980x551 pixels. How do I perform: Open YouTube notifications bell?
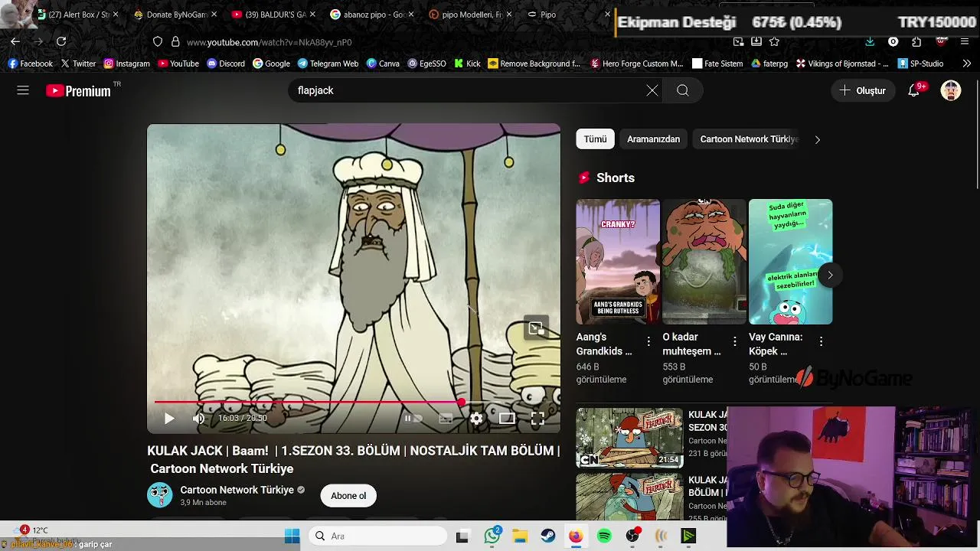[913, 90]
